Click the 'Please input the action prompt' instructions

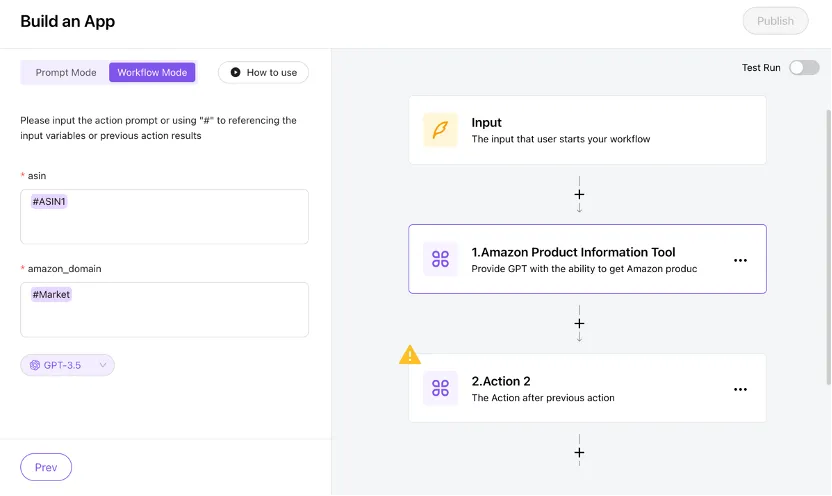[x=158, y=128]
